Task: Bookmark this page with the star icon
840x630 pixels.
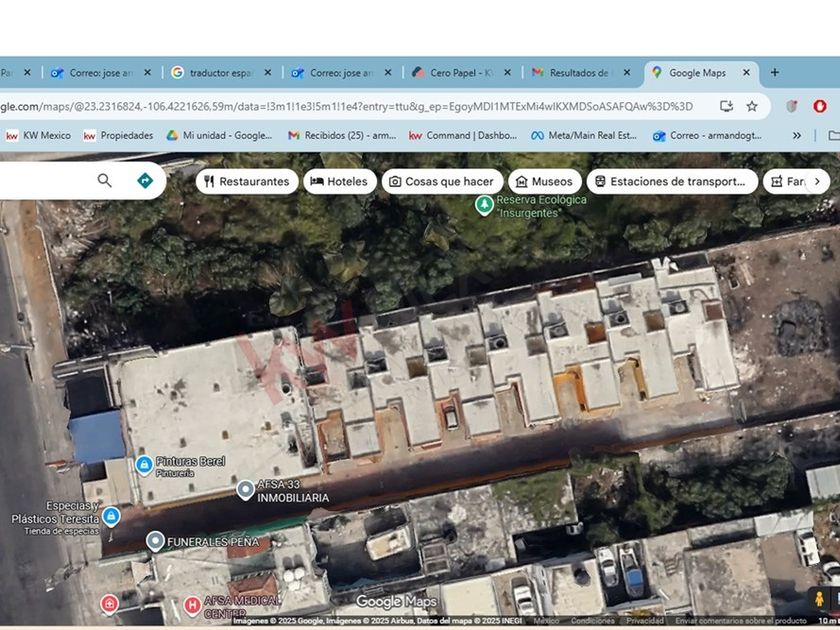Action: (752, 106)
